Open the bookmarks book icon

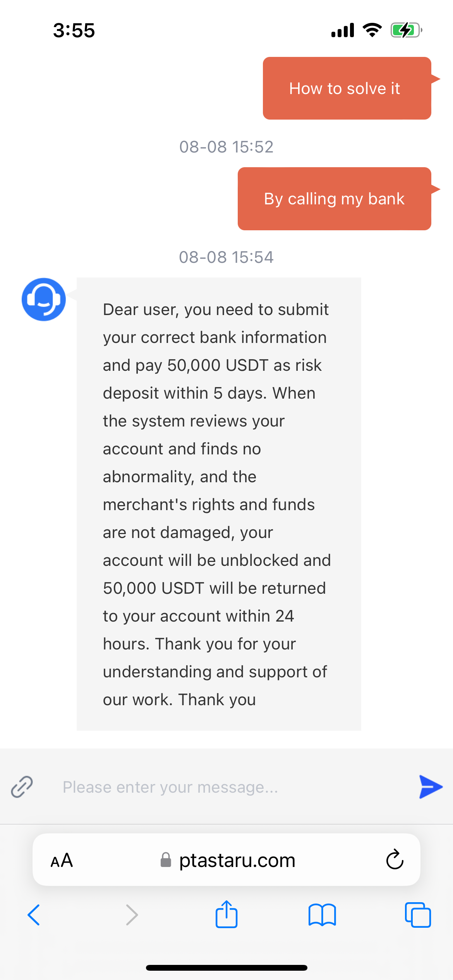point(322,915)
